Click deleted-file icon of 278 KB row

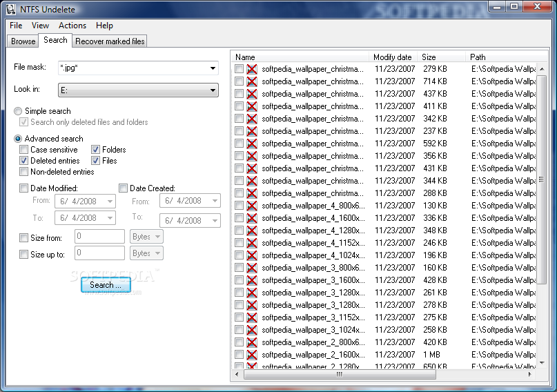252,305
